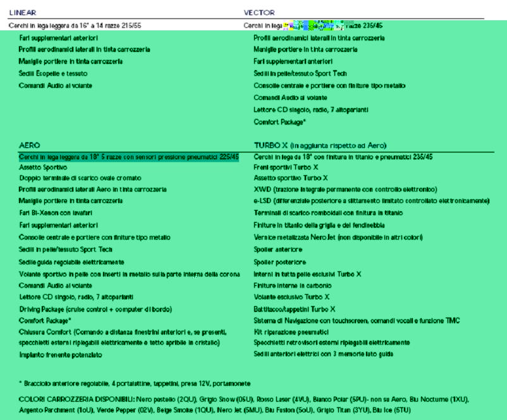Click the 'e-LSD' differential line

tap(371, 201)
